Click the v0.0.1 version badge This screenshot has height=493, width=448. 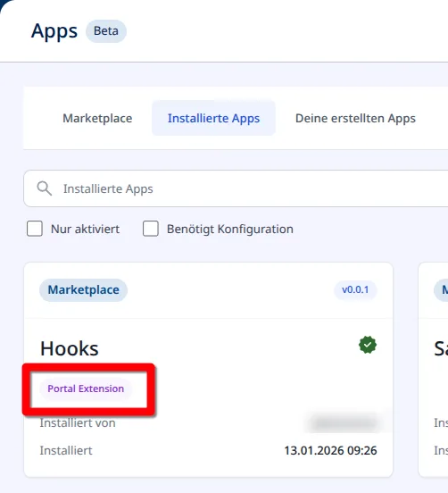355,289
